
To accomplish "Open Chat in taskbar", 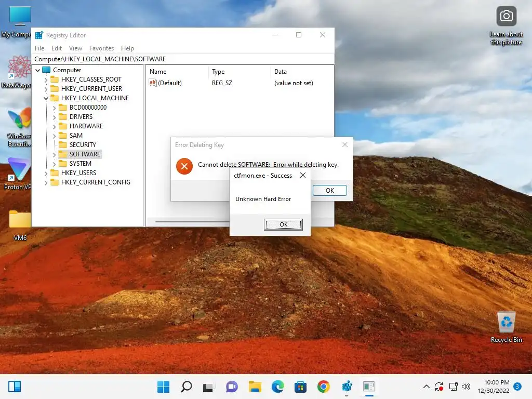I will pos(232,387).
